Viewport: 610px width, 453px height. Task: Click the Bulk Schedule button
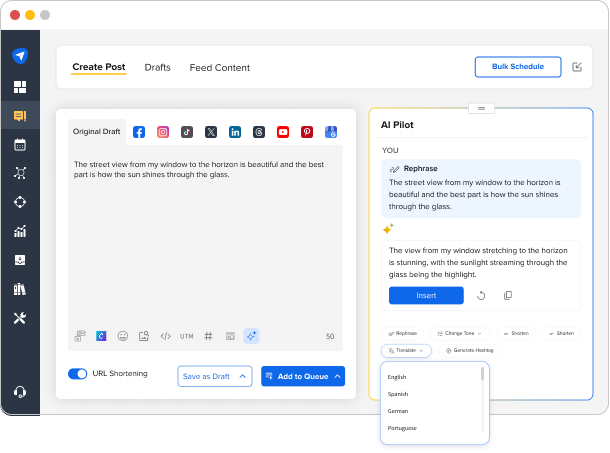(x=517, y=67)
